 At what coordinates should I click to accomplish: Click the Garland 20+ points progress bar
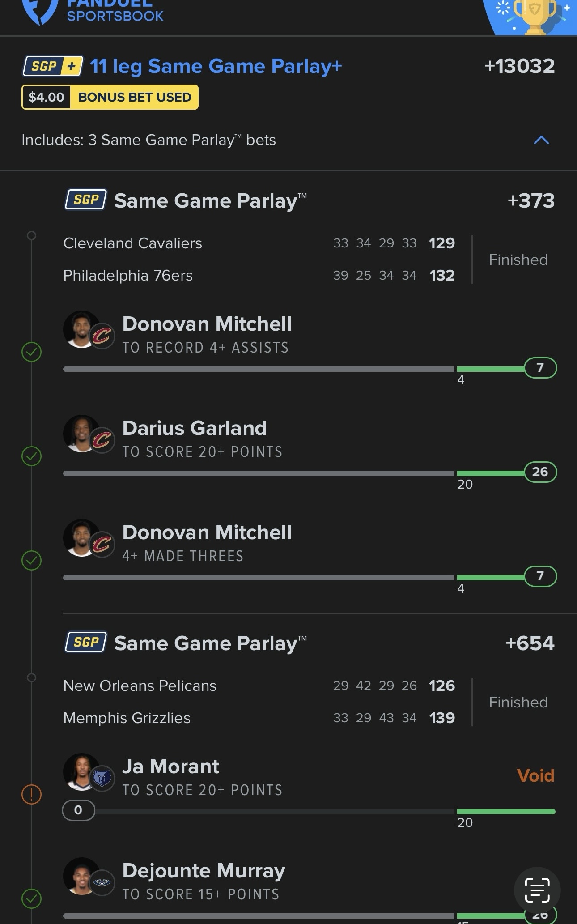310,473
